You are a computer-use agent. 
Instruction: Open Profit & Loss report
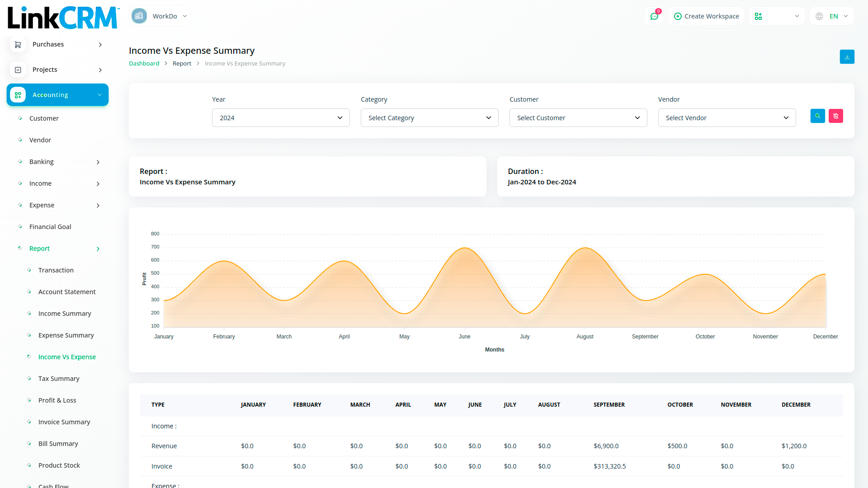coord(57,400)
